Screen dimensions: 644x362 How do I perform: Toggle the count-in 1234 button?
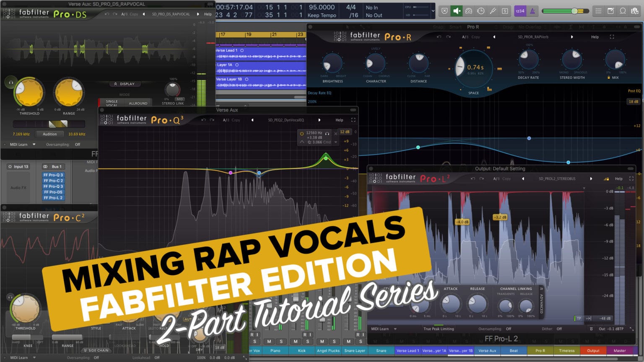(520, 11)
